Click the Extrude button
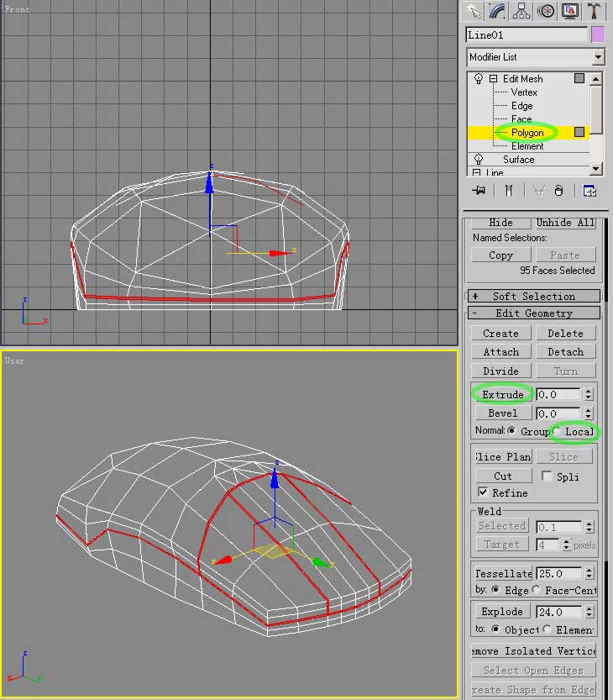 (503, 394)
